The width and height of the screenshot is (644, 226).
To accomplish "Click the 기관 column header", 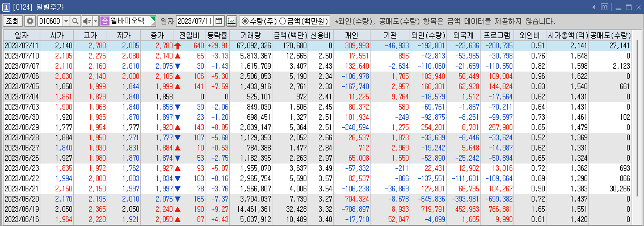I will (x=390, y=35).
